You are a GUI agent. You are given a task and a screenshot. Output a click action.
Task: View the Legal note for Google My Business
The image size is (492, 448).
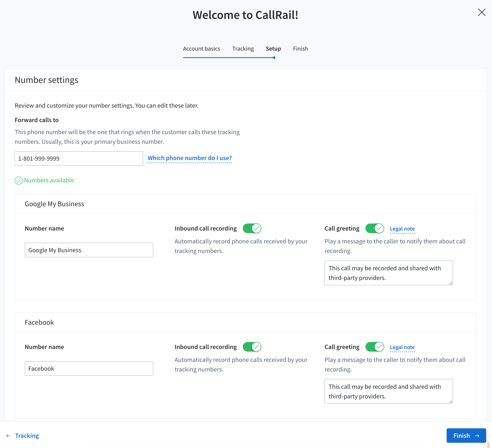(x=402, y=229)
